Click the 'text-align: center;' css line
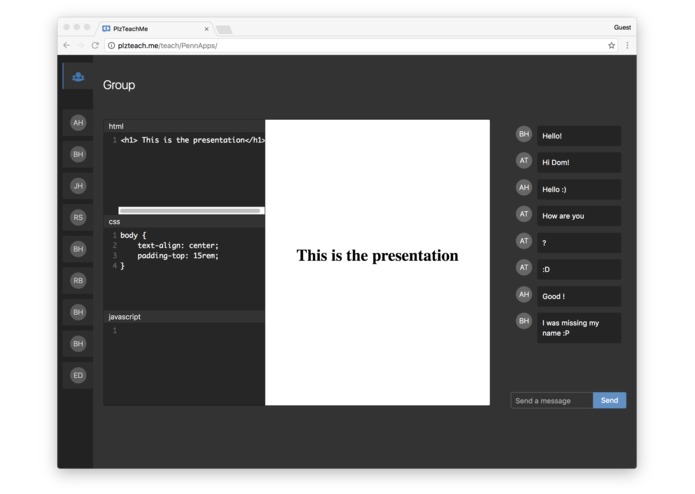This screenshot has width=695, height=494. [x=178, y=245]
